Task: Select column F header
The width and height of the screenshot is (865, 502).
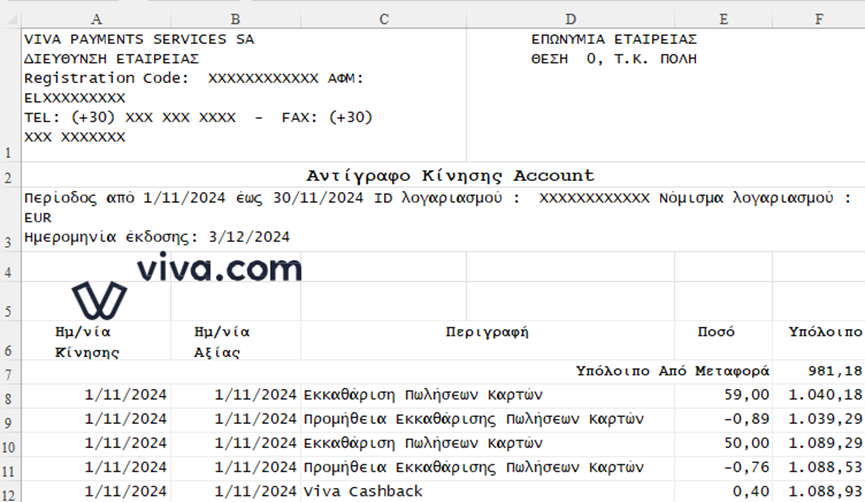Action: (x=819, y=20)
